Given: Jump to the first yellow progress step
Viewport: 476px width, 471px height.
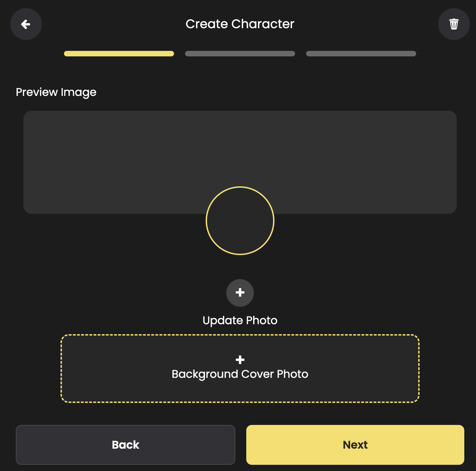Looking at the screenshot, I should pyautogui.click(x=119, y=54).
